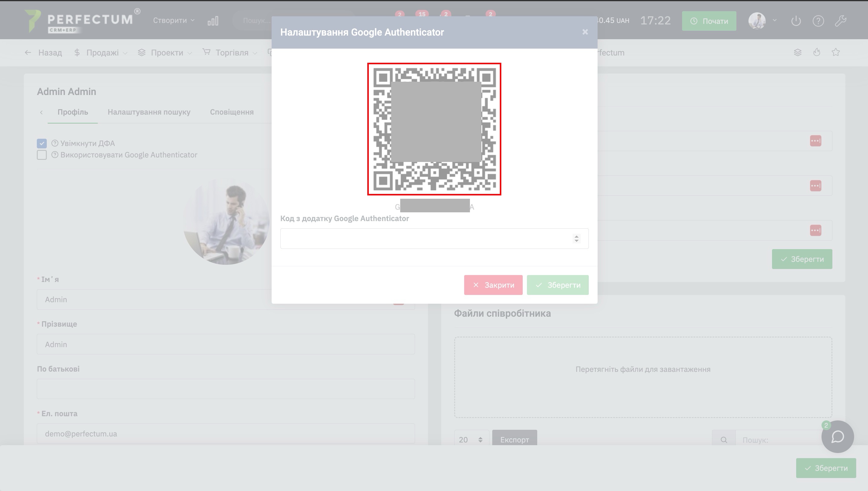Open the Сповіщення tab
Image resolution: width=868 pixels, height=491 pixels.
[232, 112]
